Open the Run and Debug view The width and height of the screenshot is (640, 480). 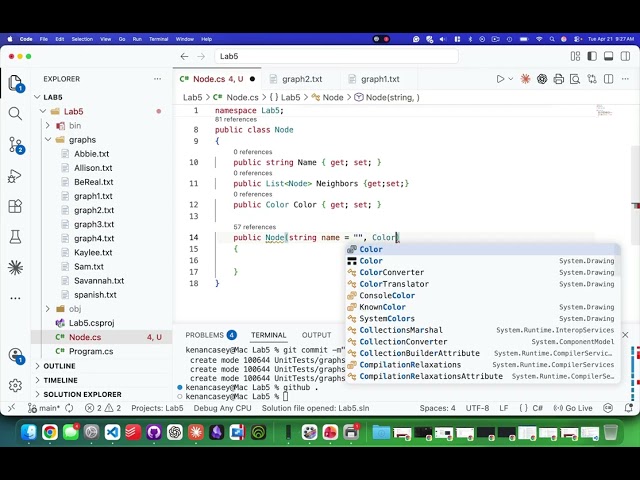click(15, 176)
